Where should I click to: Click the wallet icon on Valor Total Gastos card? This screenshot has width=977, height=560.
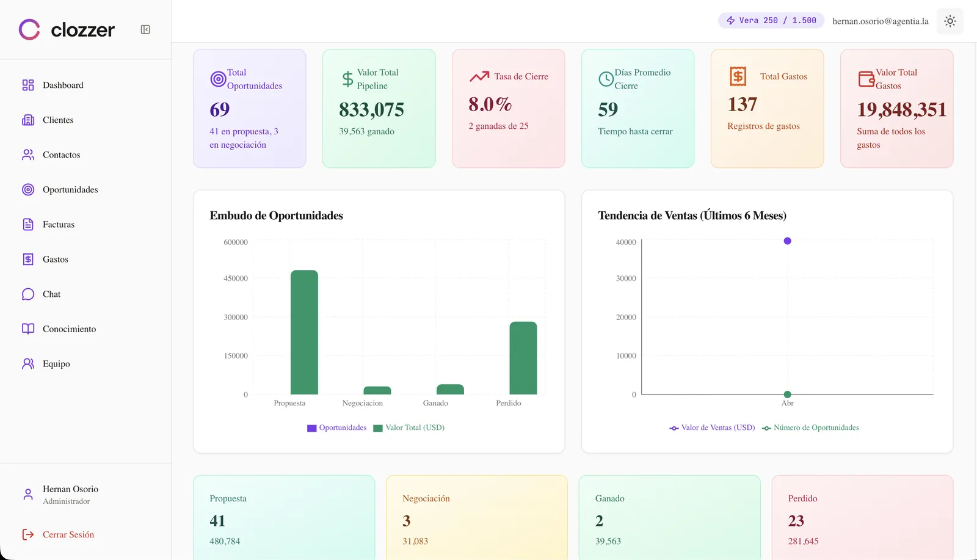click(x=866, y=79)
